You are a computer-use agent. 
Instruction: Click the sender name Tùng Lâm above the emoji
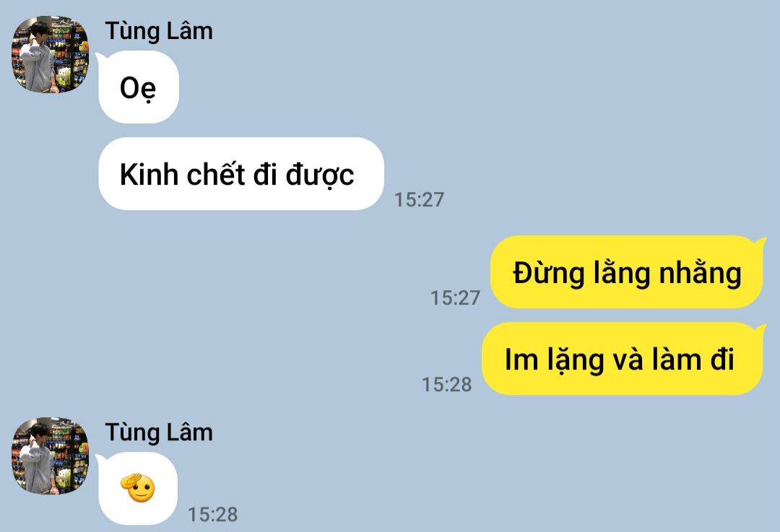[x=159, y=432]
